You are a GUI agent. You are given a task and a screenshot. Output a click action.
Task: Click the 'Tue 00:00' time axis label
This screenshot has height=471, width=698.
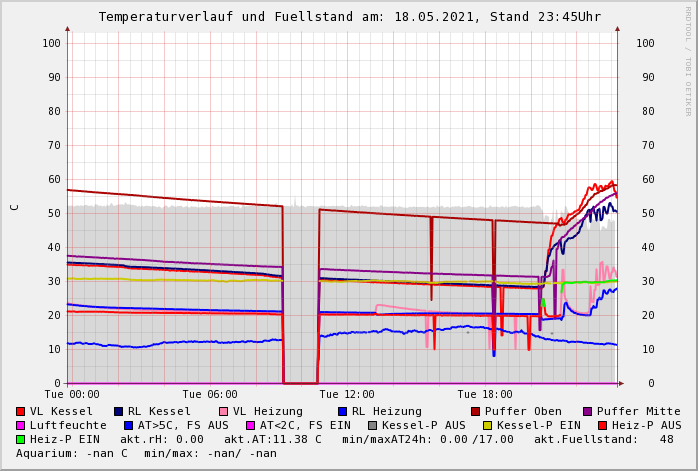tap(72, 394)
